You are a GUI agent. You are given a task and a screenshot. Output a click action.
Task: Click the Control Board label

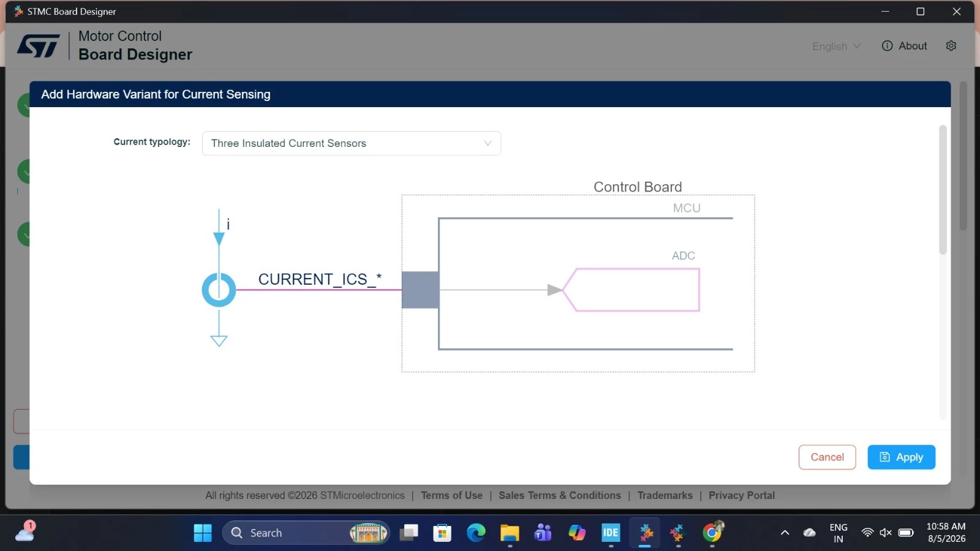(x=638, y=187)
